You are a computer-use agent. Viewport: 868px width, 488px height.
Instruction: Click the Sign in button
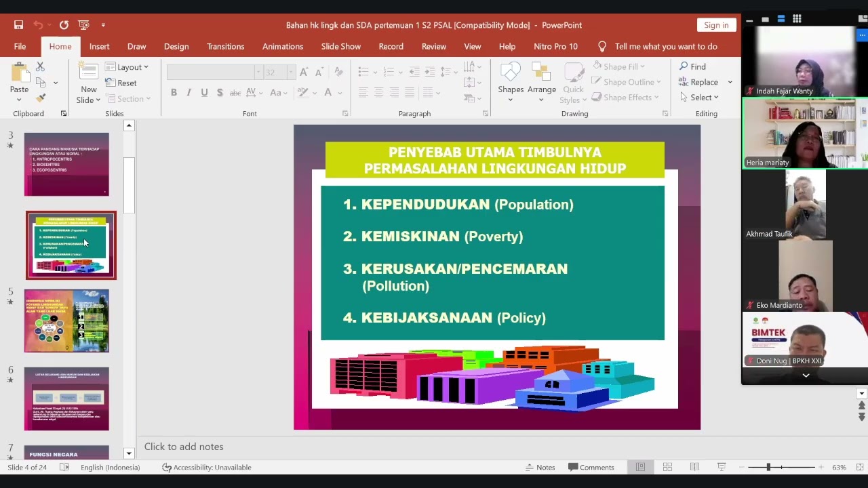coord(716,25)
